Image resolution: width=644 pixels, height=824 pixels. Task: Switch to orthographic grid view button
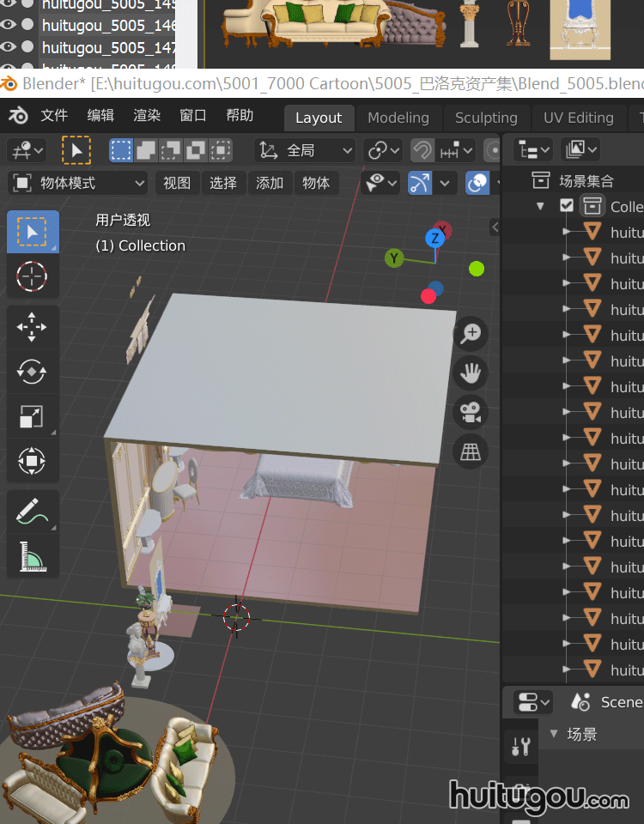(471, 451)
